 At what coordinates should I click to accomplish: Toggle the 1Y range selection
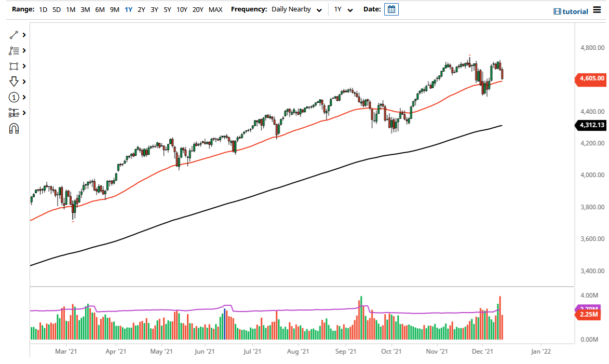pyautogui.click(x=129, y=9)
